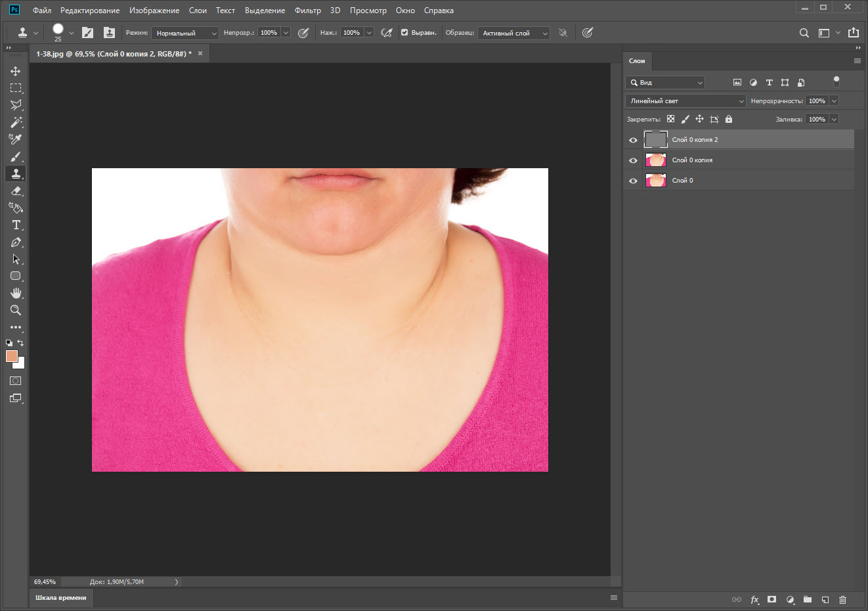Open the Brush Settings panel
Image resolution: width=868 pixels, height=611 pixels.
[x=87, y=33]
